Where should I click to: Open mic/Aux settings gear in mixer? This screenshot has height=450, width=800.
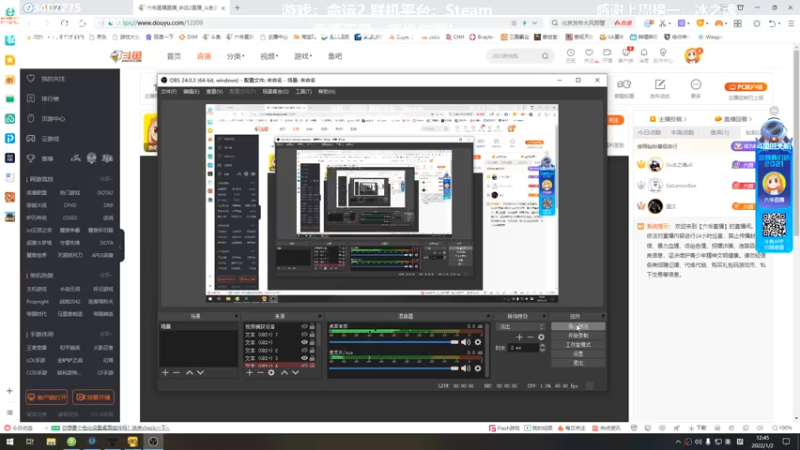coord(478,368)
